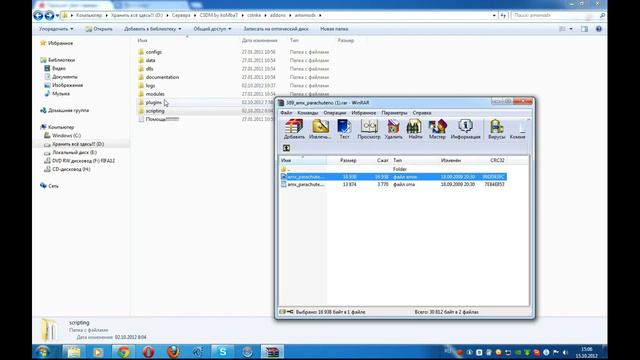Image resolution: width=640 pixels, height=360 pixels.
Task: Click WinRAR's Найти (Find) toolbar icon
Action: point(415,129)
